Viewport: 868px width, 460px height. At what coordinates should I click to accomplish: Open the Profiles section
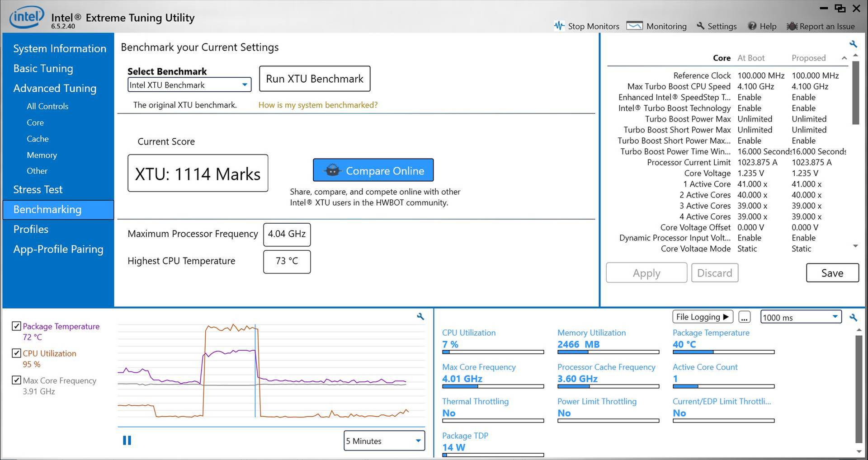31,229
